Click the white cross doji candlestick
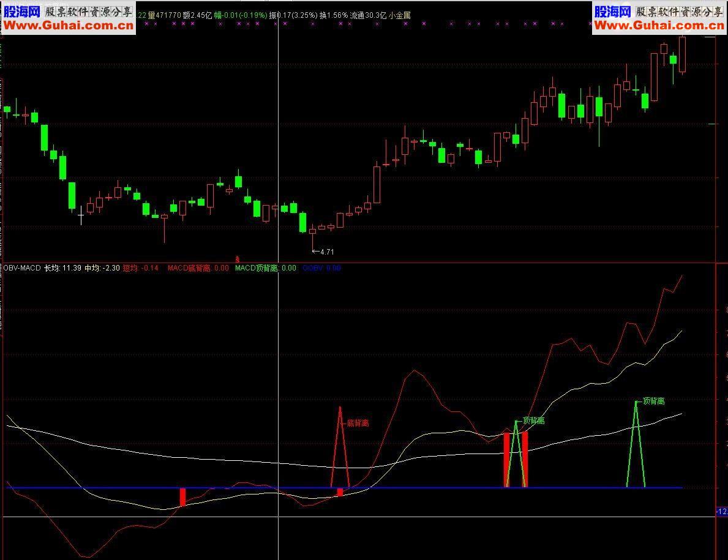 tap(81, 215)
